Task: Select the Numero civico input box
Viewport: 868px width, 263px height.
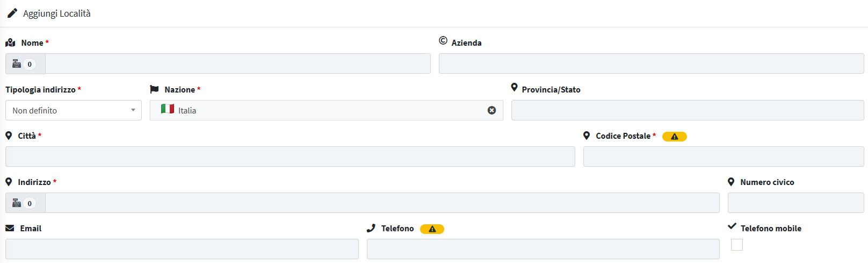Action: coord(796,203)
